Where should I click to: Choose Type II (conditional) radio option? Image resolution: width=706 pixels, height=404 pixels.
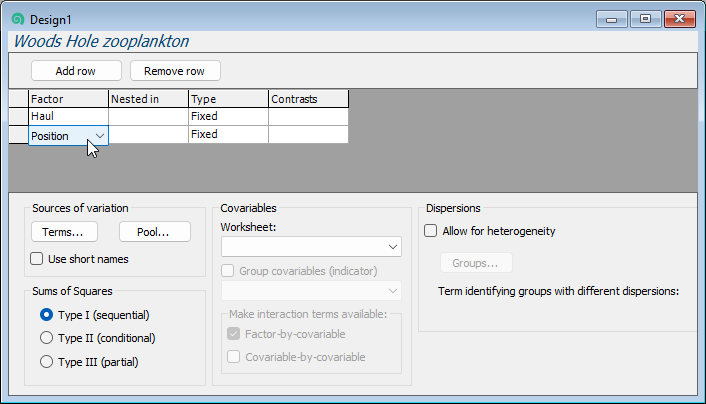[46, 338]
